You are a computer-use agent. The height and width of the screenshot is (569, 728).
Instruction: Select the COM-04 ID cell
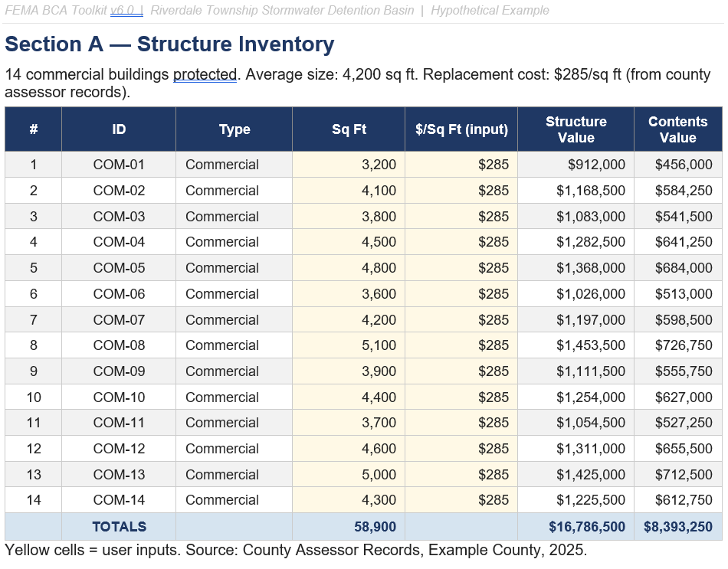[x=119, y=242]
